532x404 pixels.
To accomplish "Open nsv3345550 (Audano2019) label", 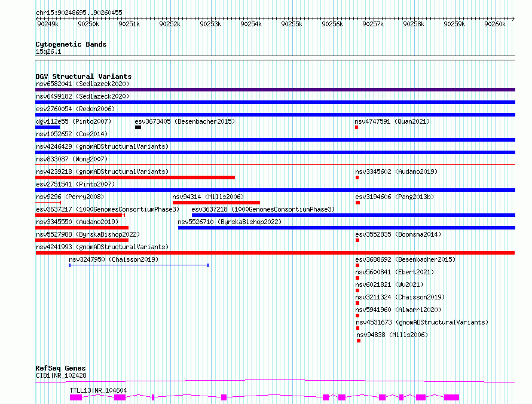I will coord(77,222).
